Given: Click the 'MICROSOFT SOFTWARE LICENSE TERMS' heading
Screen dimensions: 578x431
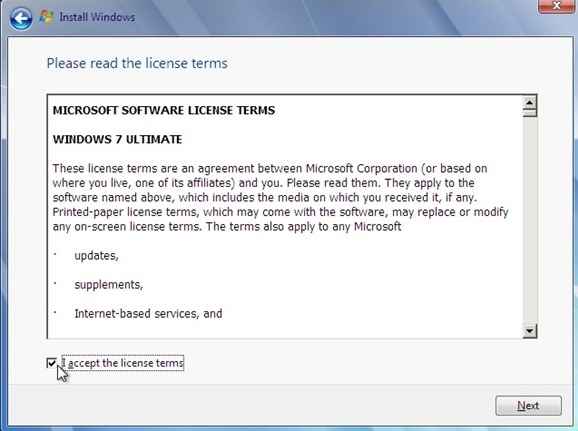Looking at the screenshot, I should 164,110.
